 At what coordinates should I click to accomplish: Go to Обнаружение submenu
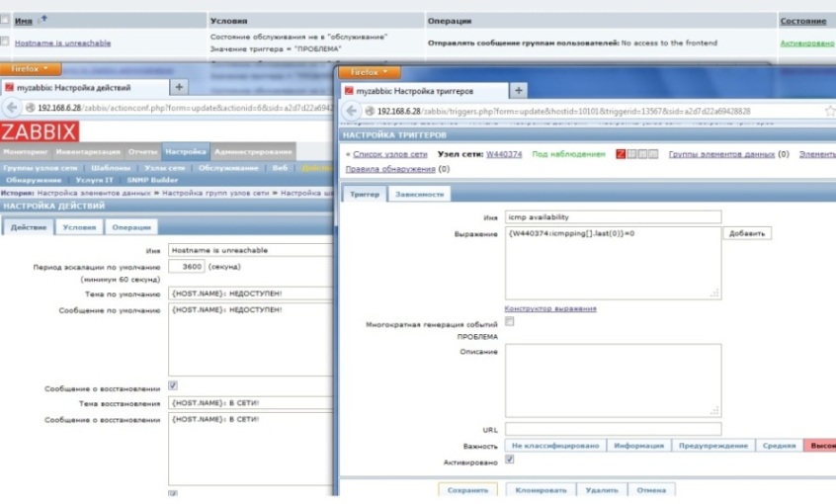34,180
